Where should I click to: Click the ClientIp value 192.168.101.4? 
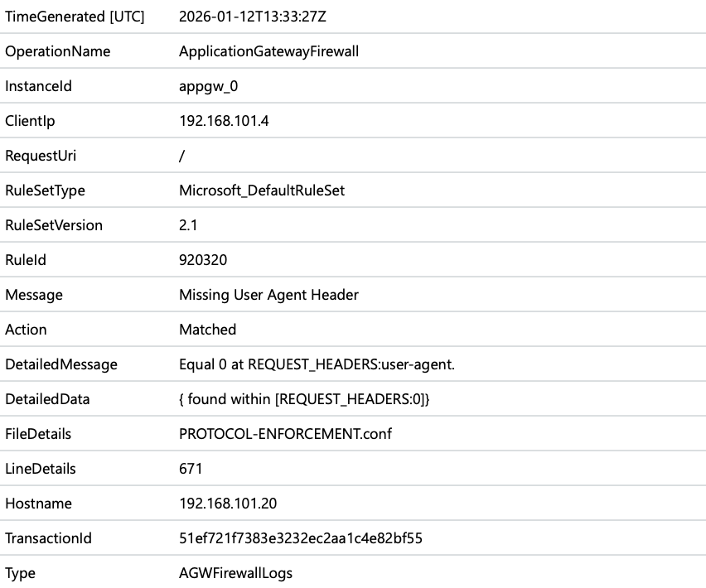tap(224, 121)
